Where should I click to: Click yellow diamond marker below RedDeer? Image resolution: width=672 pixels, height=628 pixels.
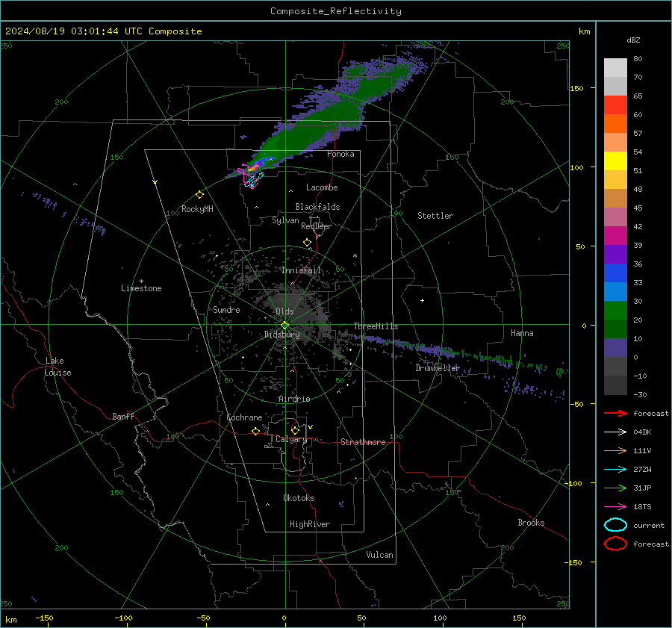307,243
